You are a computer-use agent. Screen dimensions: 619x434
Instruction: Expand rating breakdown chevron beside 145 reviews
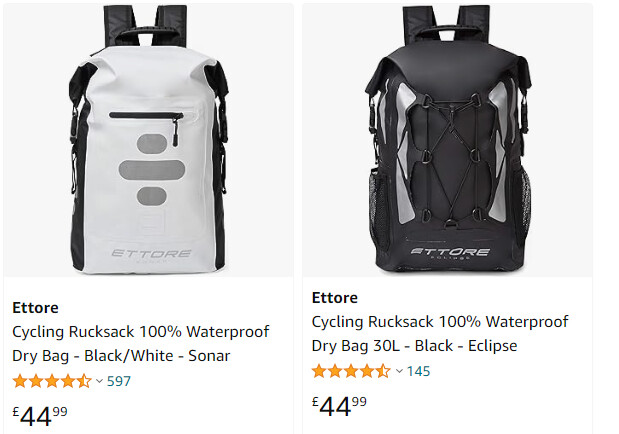pos(399,371)
